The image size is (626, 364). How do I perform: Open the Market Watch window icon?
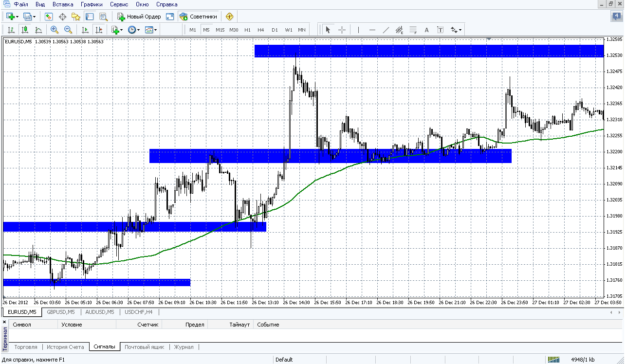49,17
